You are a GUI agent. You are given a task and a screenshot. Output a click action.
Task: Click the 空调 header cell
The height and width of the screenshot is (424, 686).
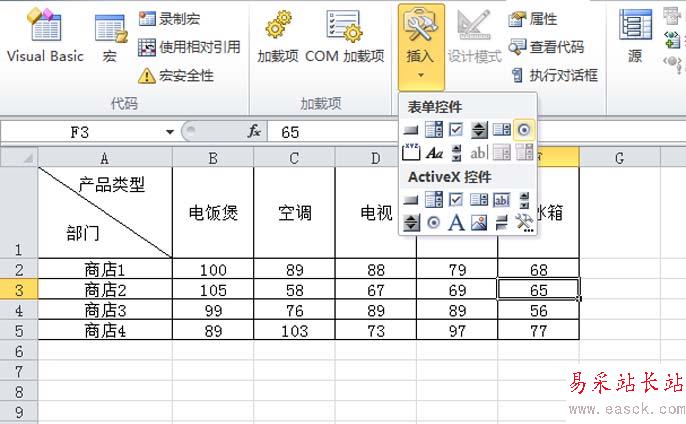coord(294,213)
